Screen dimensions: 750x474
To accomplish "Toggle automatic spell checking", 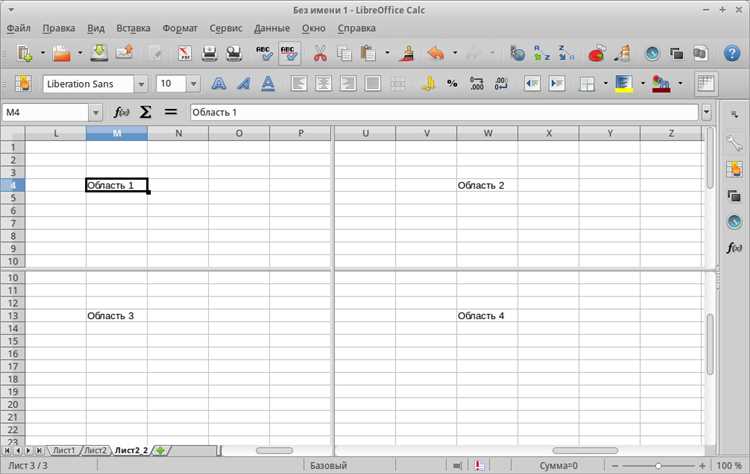I will click(289, 53).
